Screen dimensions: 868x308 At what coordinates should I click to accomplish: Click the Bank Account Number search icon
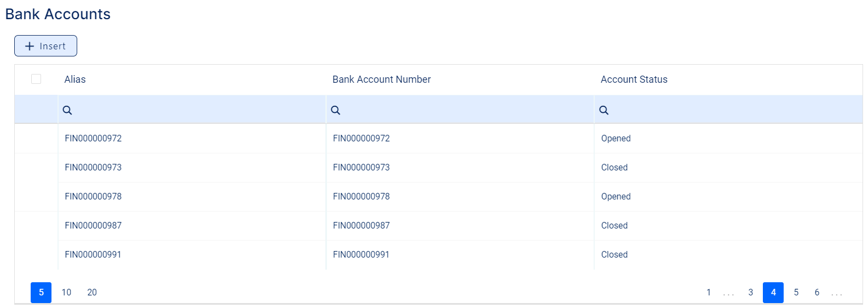[x=336, y=110]
